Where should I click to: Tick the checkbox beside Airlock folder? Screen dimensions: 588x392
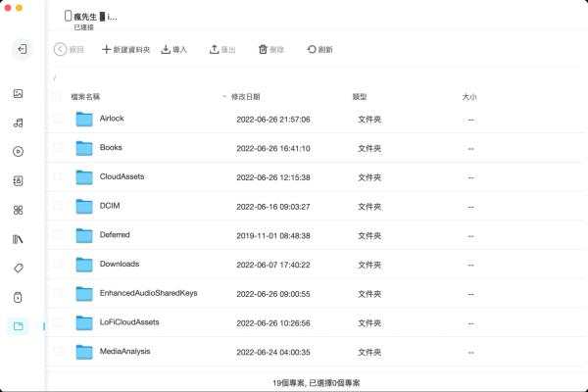pos(58,119)
